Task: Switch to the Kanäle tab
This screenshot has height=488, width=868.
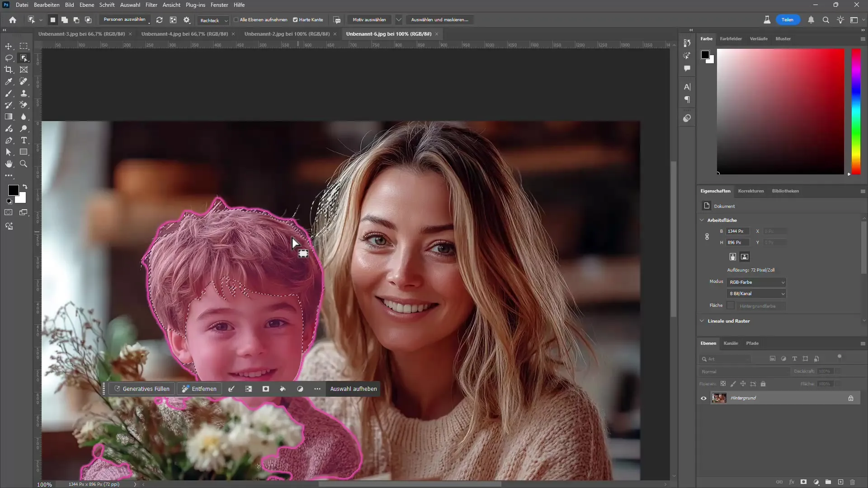Action: (x=731, y=343)
